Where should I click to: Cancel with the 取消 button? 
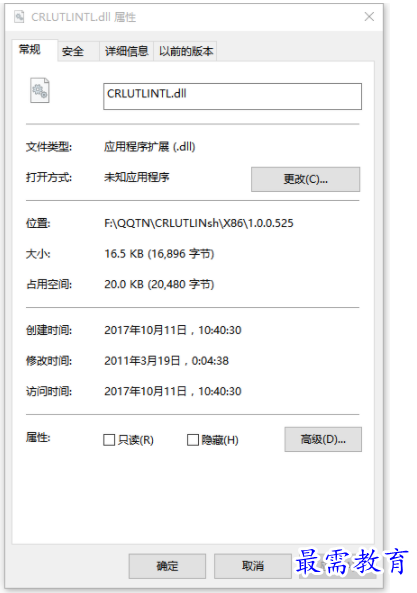(x=253, y=566)
